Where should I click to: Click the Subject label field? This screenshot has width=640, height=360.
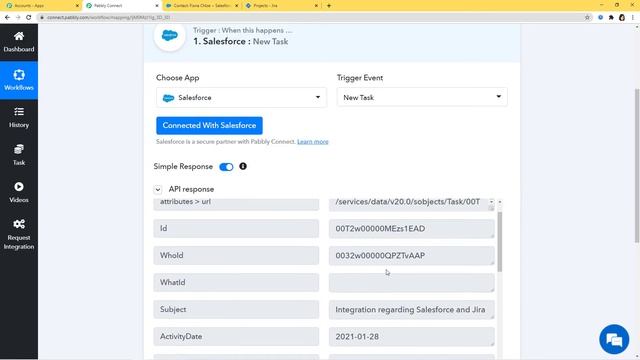pos(236,309)
